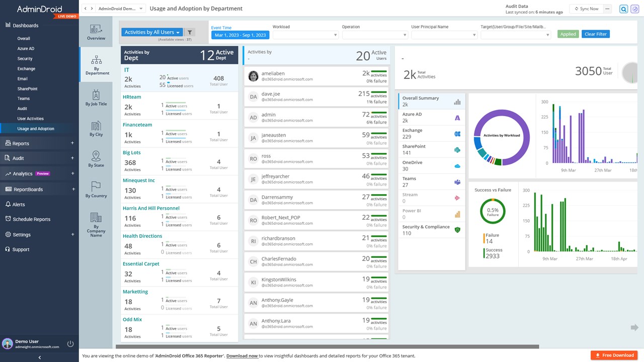644x362 pixels.
Task: Click the Support headset icon
Action: [8, 249]
